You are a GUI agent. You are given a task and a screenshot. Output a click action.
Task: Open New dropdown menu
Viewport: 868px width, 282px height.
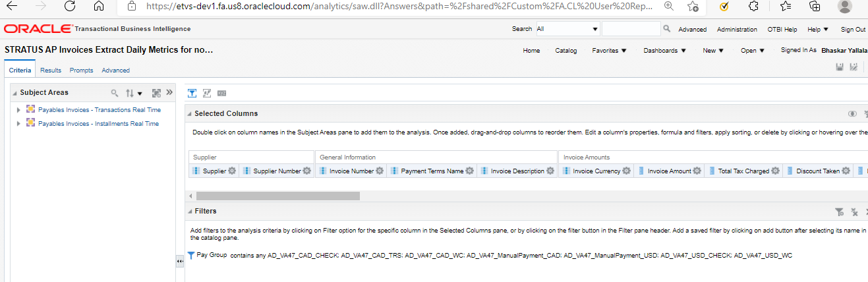tap(713, 50)
